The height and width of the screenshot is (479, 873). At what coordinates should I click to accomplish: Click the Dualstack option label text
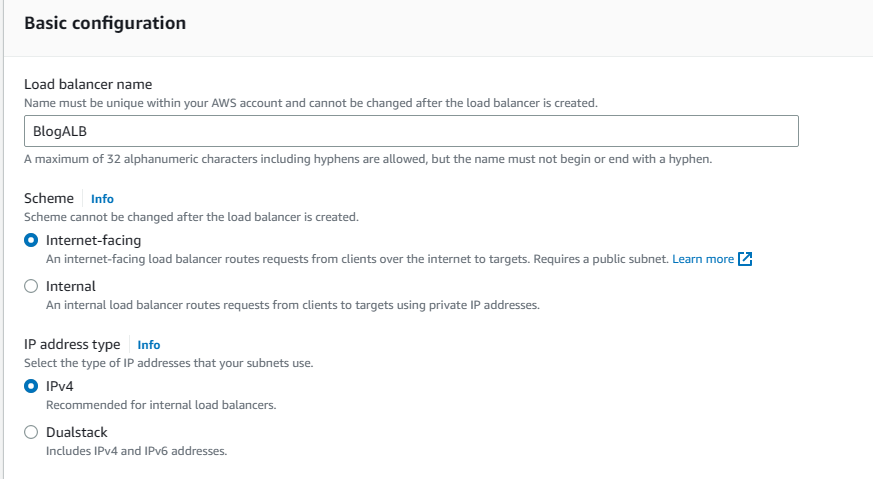pos(77,432)
